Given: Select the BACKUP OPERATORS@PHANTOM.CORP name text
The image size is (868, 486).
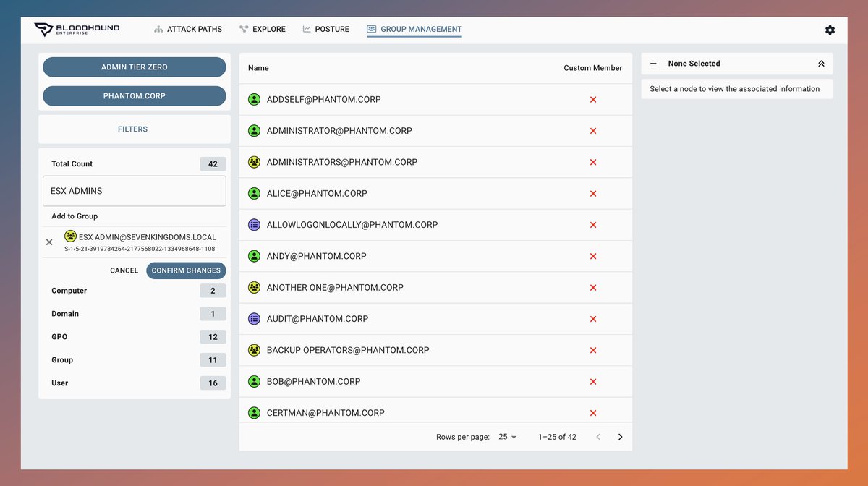Looking at the screenshot, I should (348, 350).
